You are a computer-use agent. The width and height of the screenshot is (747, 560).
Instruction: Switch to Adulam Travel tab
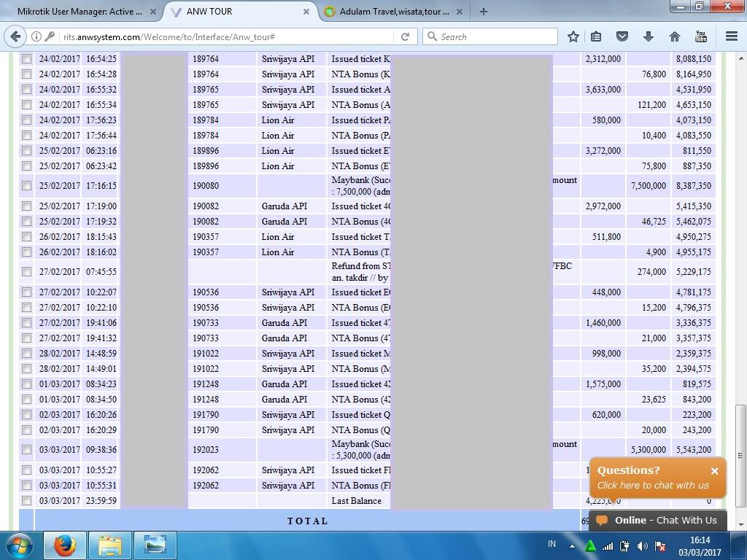pyautogui.click(x=395, y=12)
